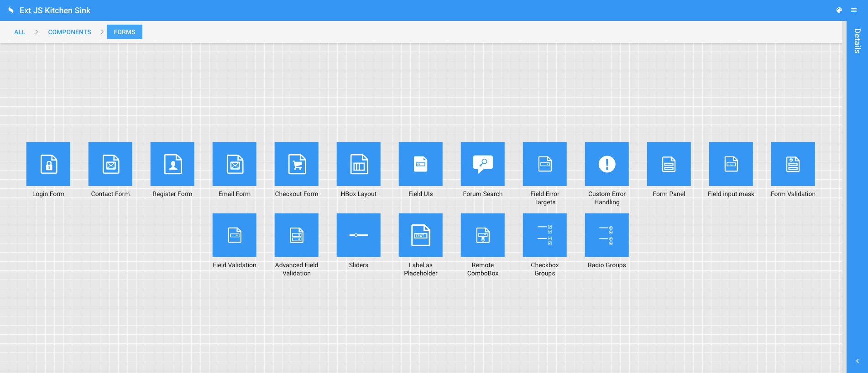Open the Contact Form tile icon
This screenshot has height=373, width=868.
(x=110, y=164)
